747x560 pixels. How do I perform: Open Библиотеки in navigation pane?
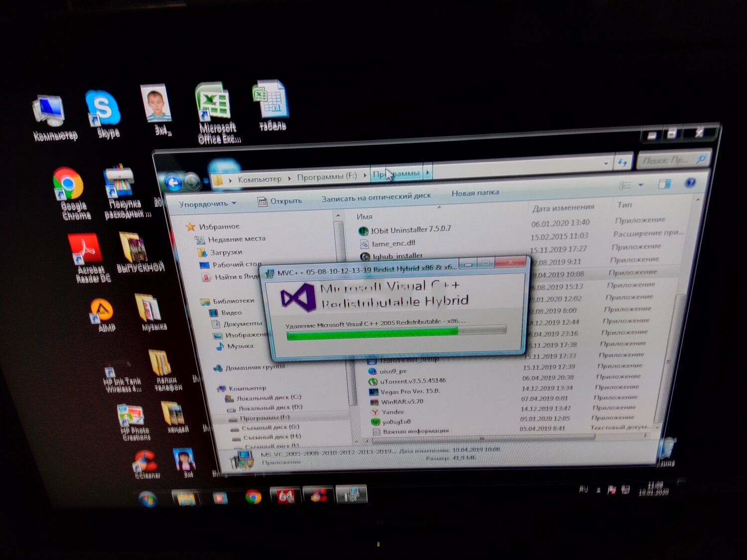[x=228, y=301]
